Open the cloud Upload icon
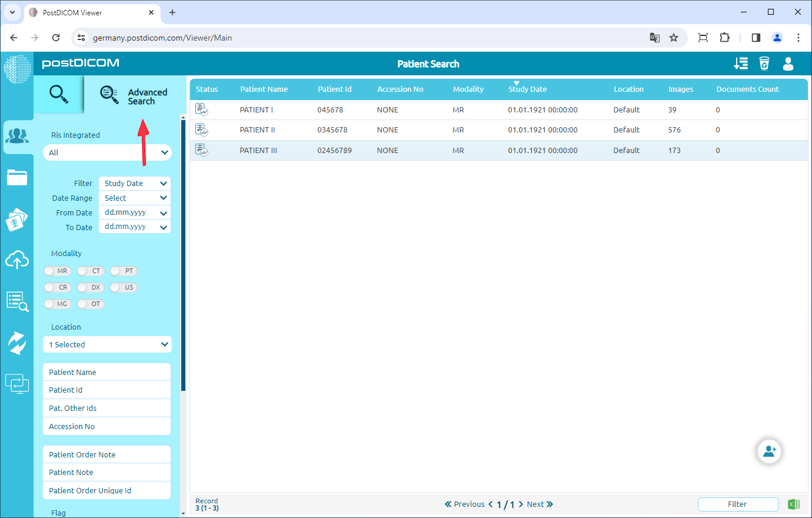The height and width of the screenshot is (518, 812). (18, 260)
